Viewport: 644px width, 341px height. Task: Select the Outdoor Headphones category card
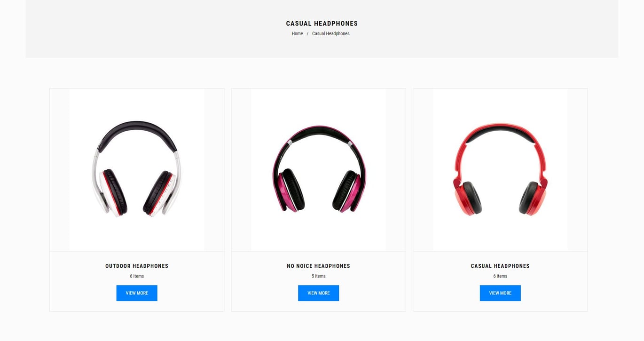pyautogui.click(x=137, y=200)
